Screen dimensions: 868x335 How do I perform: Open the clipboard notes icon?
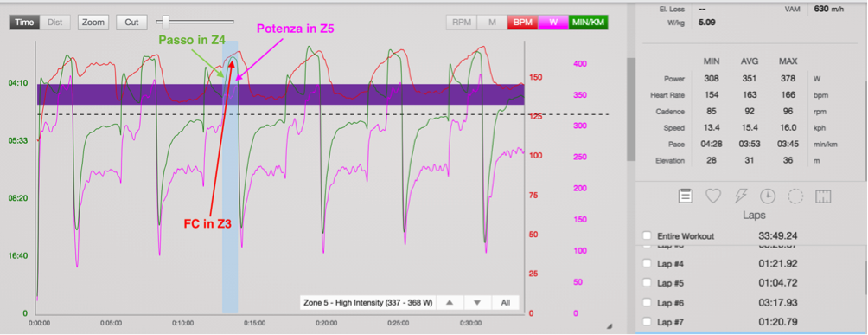tap(686, 196)
